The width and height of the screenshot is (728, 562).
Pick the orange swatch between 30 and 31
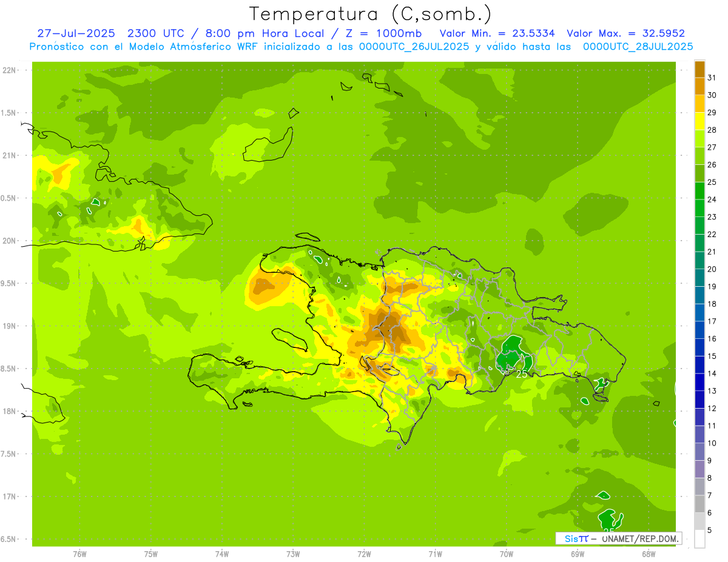699,86
